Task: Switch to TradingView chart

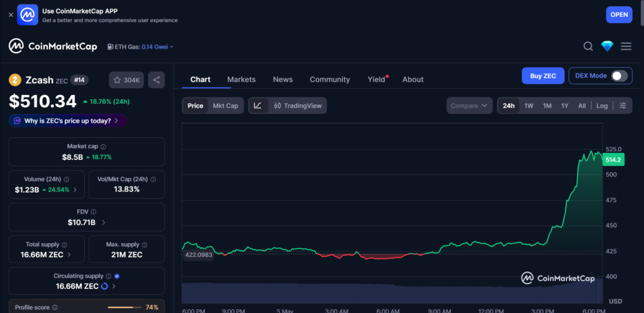Action: [297, 106]
